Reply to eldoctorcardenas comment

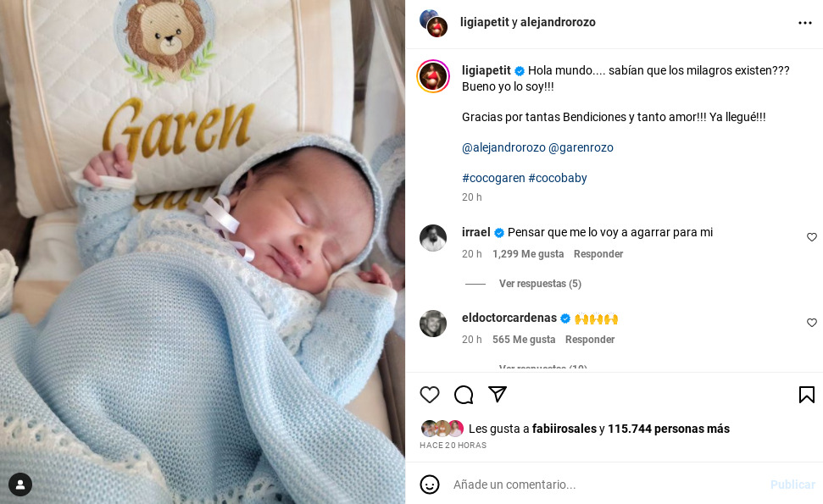(x=589, y=340)
